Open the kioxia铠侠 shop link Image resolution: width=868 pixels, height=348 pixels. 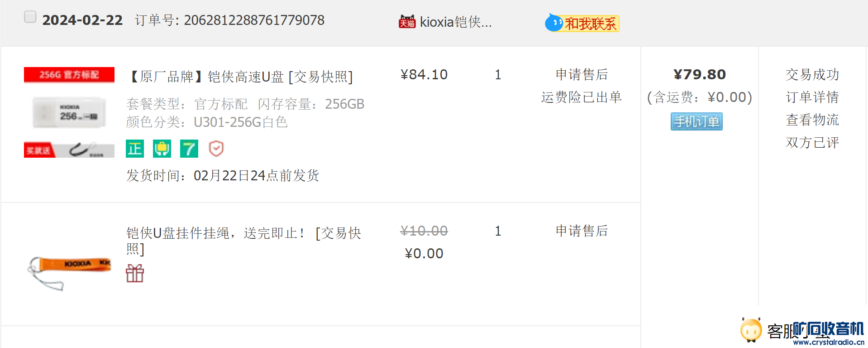pos(455,22)
